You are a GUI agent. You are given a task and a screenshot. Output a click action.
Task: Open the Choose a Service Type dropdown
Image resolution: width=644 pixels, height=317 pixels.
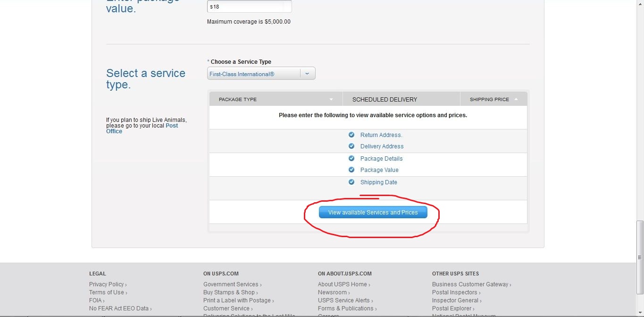(x=307, y=74)
